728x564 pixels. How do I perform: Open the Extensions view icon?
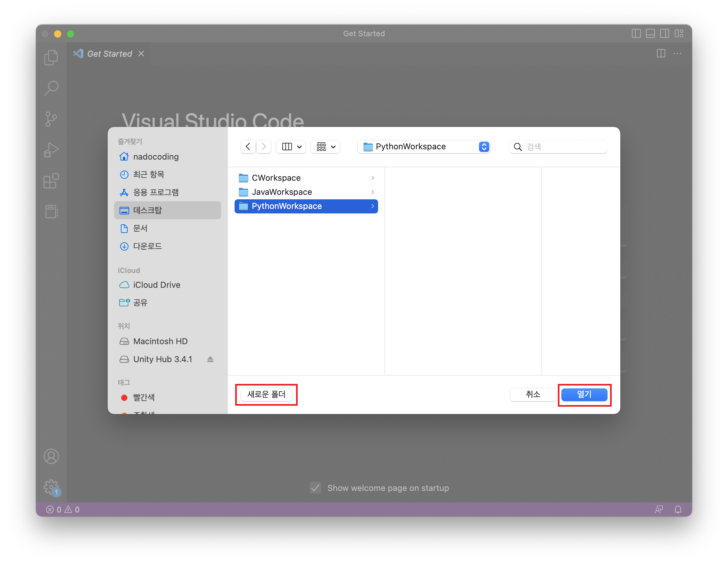pyautogui.click(x=51, y=181)
